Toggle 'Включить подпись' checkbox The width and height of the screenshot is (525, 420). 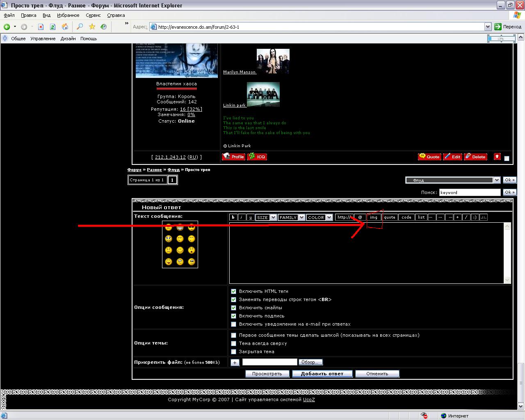click(234, 316)
